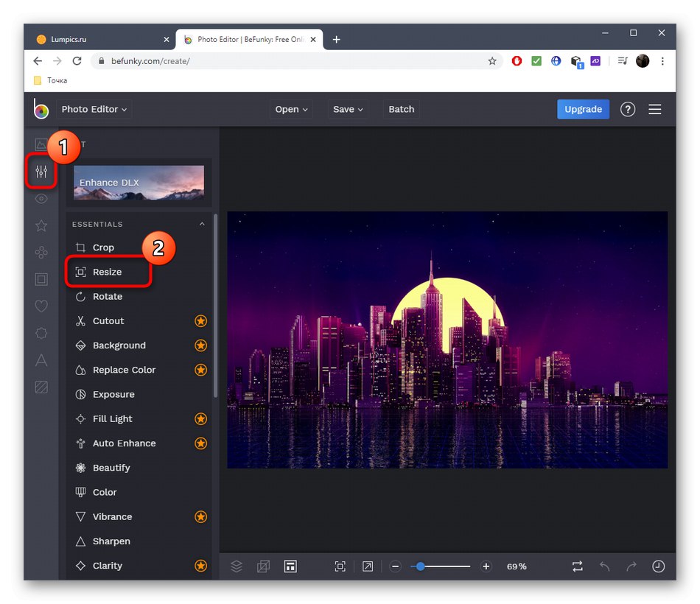Click the zoom slider handle
Viewport: 700px width, 604px height.
420,566
